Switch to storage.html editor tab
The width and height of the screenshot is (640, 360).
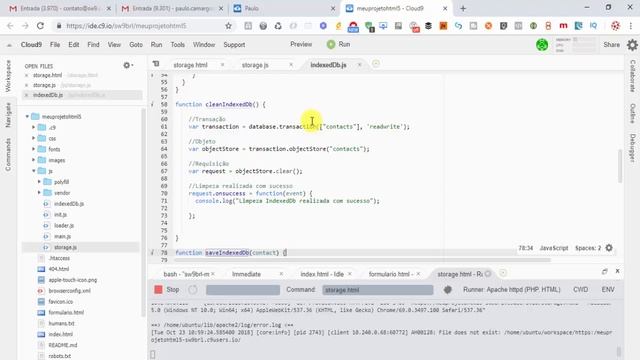point(191,65)
